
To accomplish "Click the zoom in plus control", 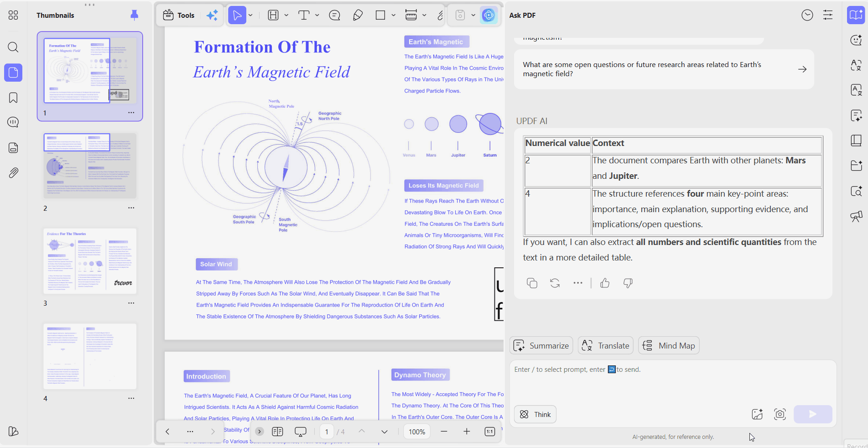I will point(467,432).
